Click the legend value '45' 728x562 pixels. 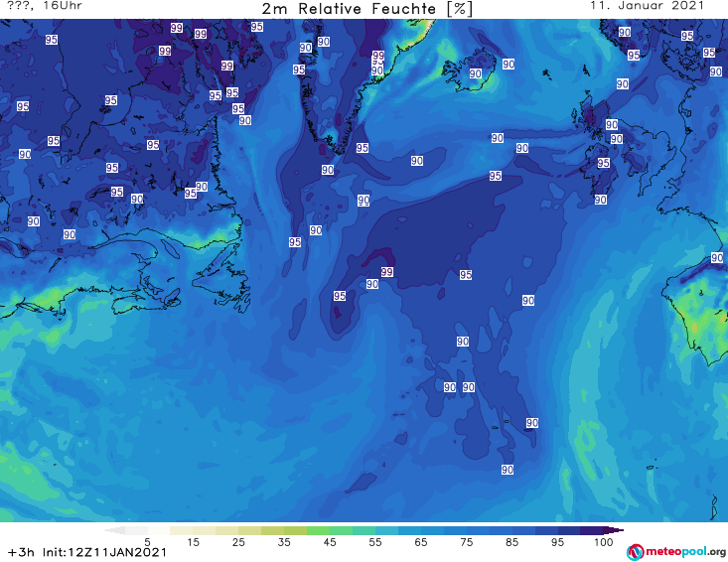329,541
